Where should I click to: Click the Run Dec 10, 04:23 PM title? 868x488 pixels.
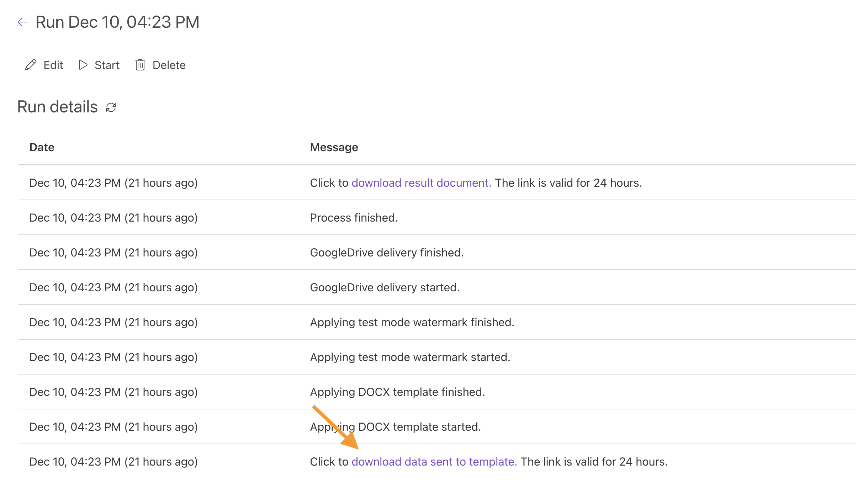click(117, 22)
